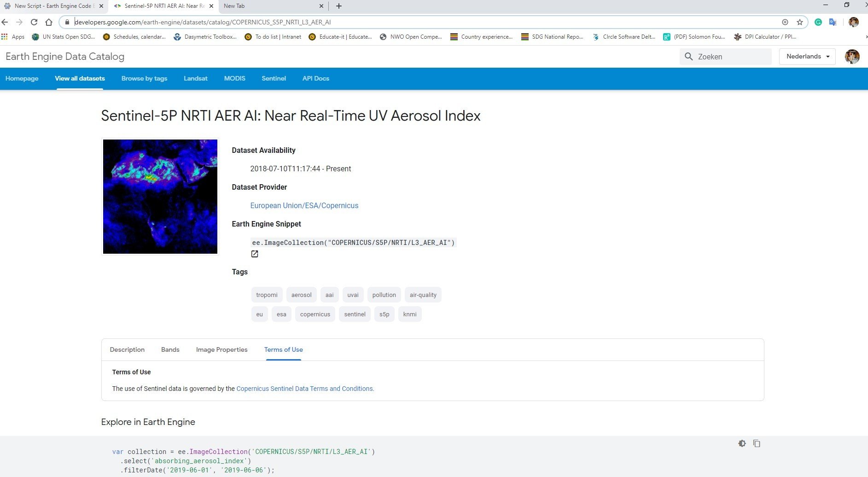
Task: Open snippet in Code Editor icon
Action: coord(255,254)
